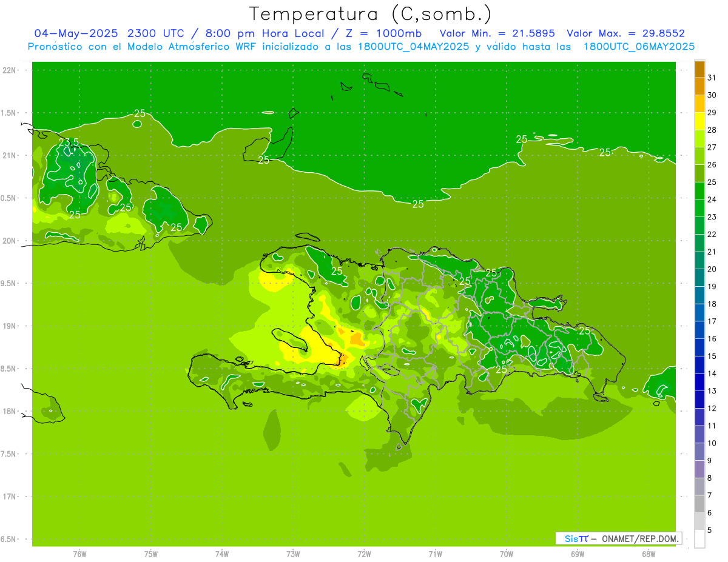Click the "22N" latitude axis label
The image size is (728, 562).
coord(9,70)
